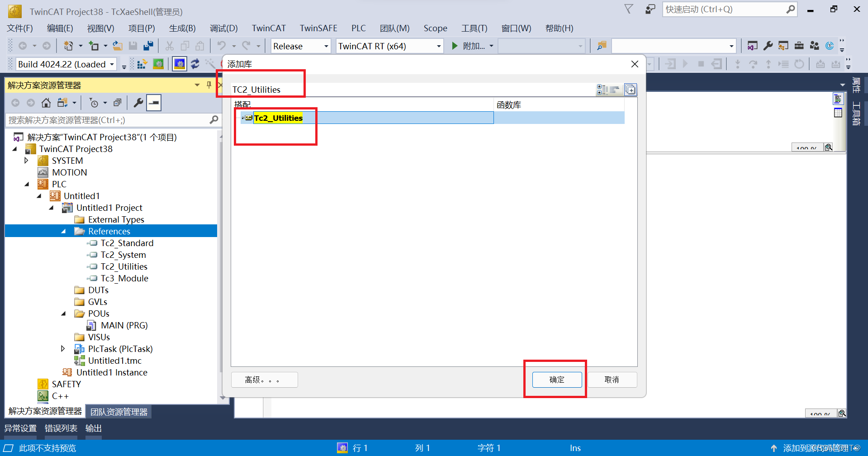Select Tc2_System in References

click(x=123, y=255)
